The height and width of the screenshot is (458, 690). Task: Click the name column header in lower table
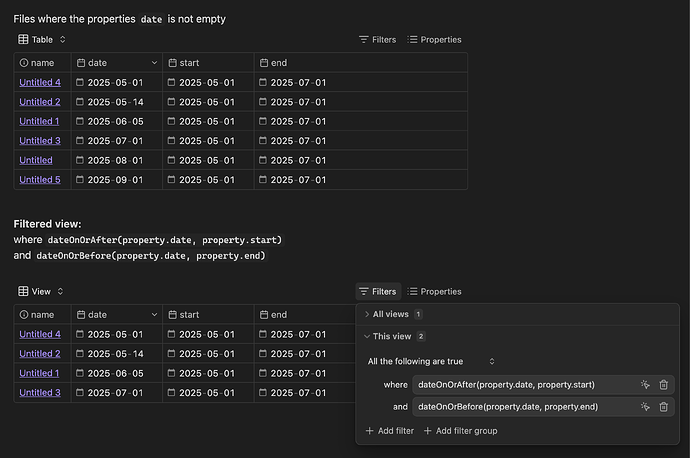43,315
